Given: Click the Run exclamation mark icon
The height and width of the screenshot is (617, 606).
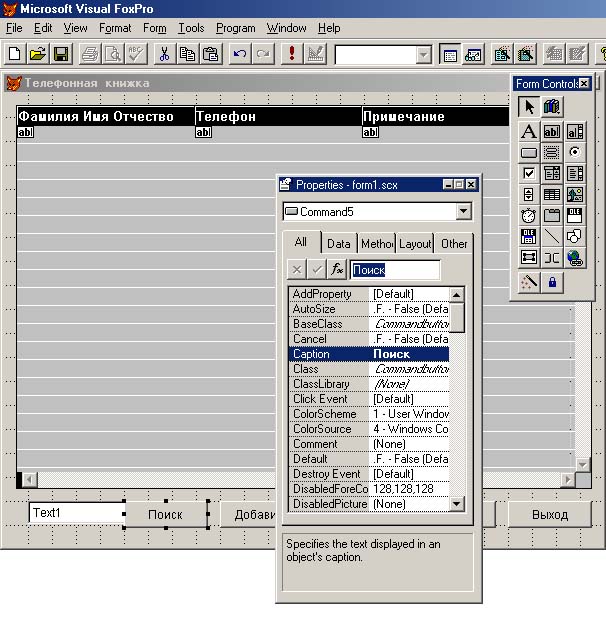Looking at the screenshot, I should coord(292,54).
